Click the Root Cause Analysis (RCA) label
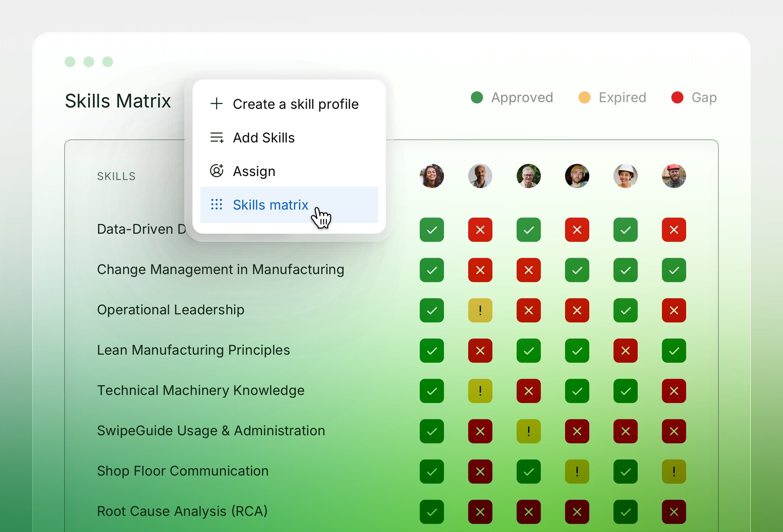 click(182, 511)
